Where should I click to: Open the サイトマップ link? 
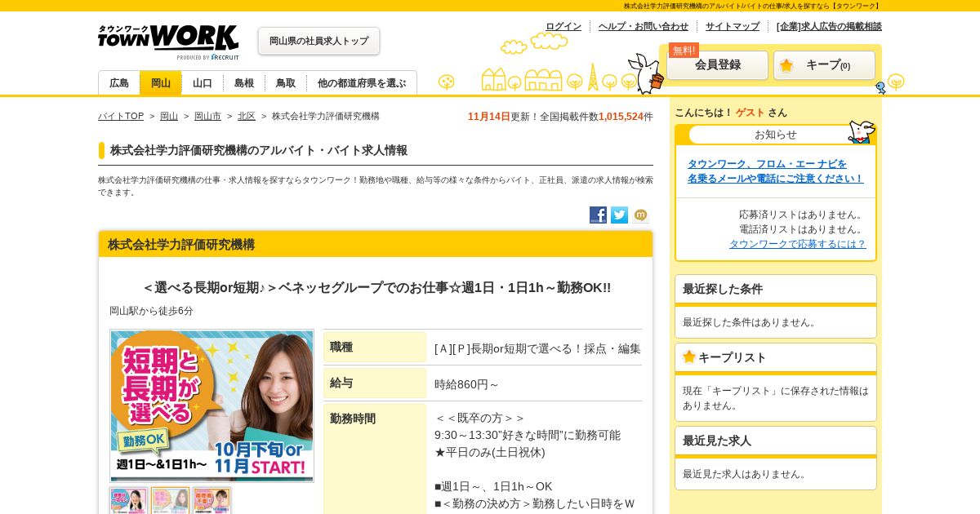click(x=733, y=26)
